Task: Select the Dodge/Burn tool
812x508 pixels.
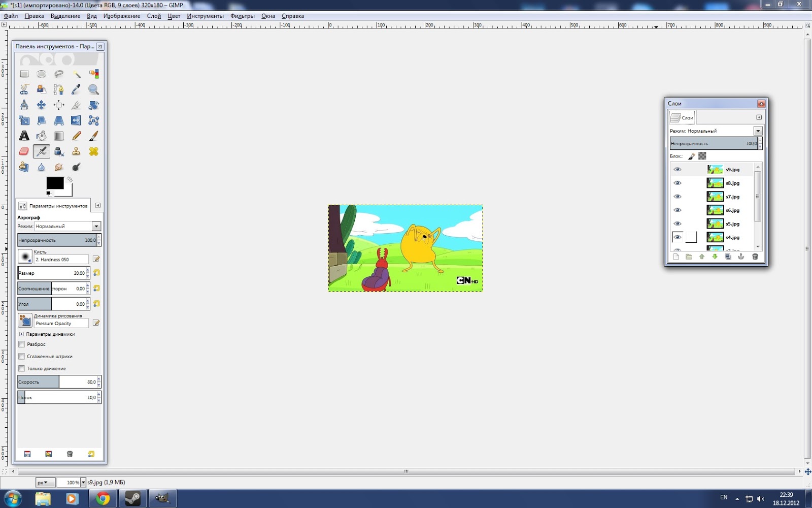Action: 76,167
